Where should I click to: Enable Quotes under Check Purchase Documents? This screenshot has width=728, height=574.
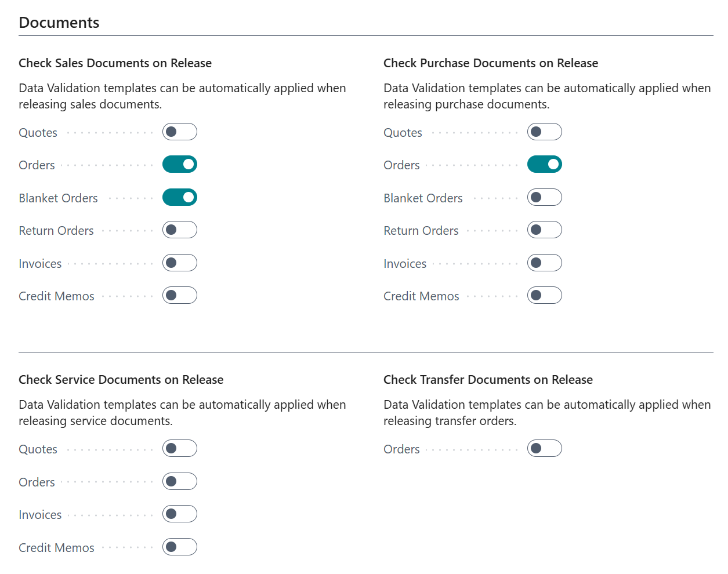point(545,132)
